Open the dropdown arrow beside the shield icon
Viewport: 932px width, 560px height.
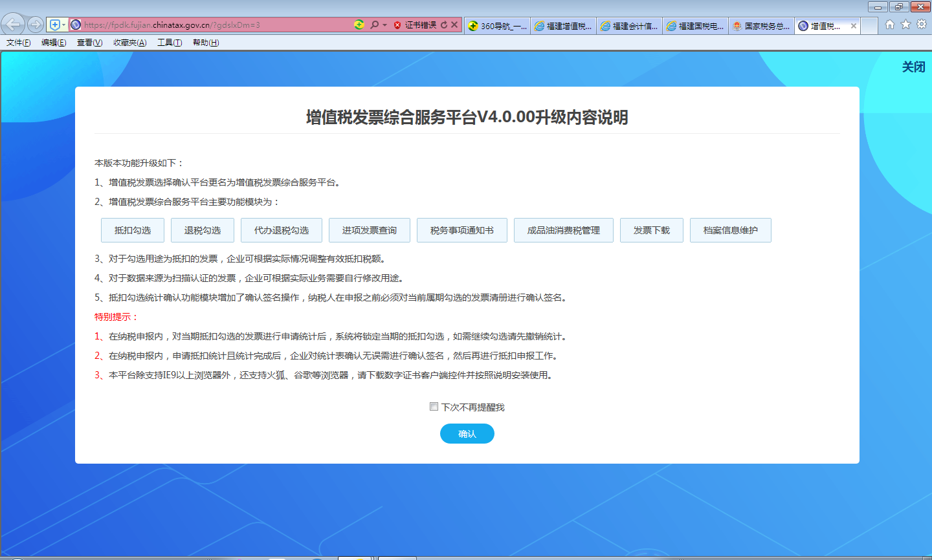click(x=63, y=25)
